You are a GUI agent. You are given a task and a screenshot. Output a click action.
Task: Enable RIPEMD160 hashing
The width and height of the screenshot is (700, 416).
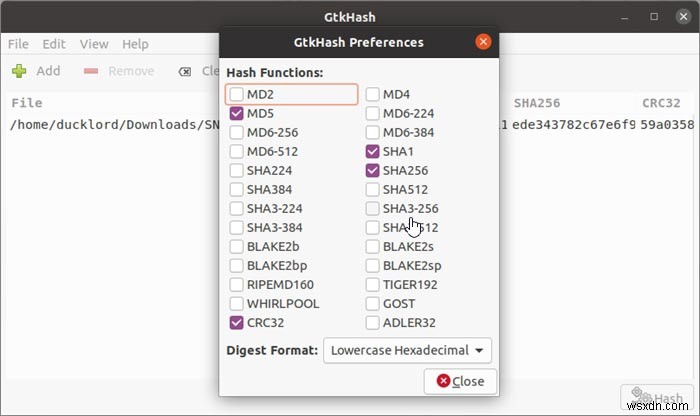click(236, 284)
